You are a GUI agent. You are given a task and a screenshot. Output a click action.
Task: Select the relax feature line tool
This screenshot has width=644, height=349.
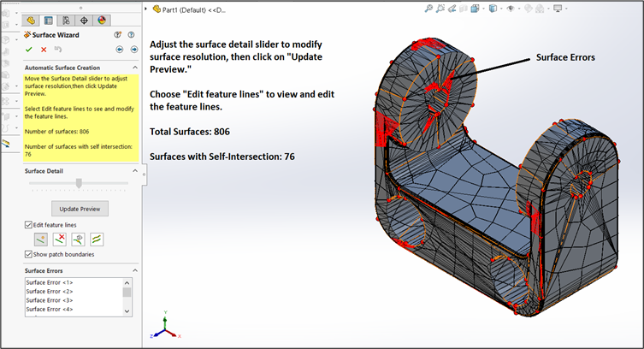click(97, 239)
